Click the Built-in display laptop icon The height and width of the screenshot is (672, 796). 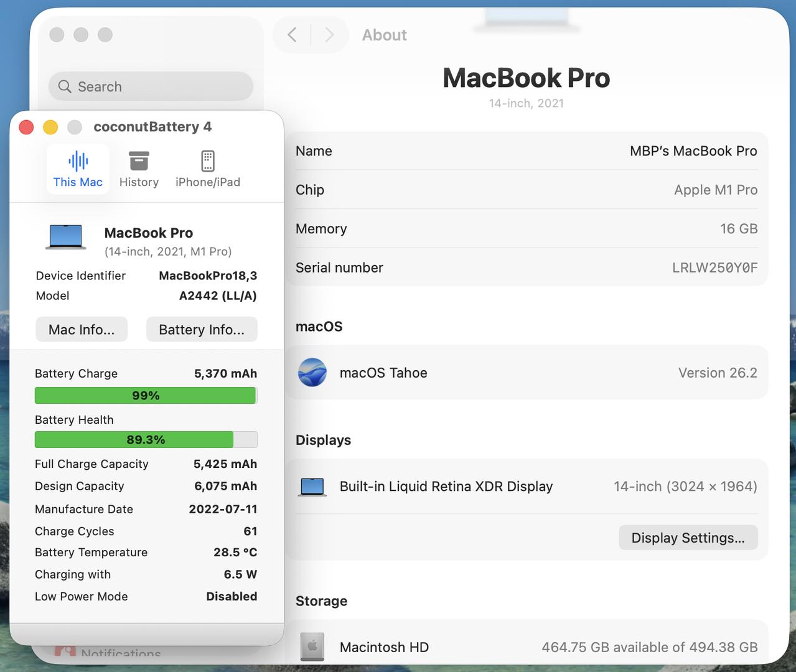pos(312,487)
